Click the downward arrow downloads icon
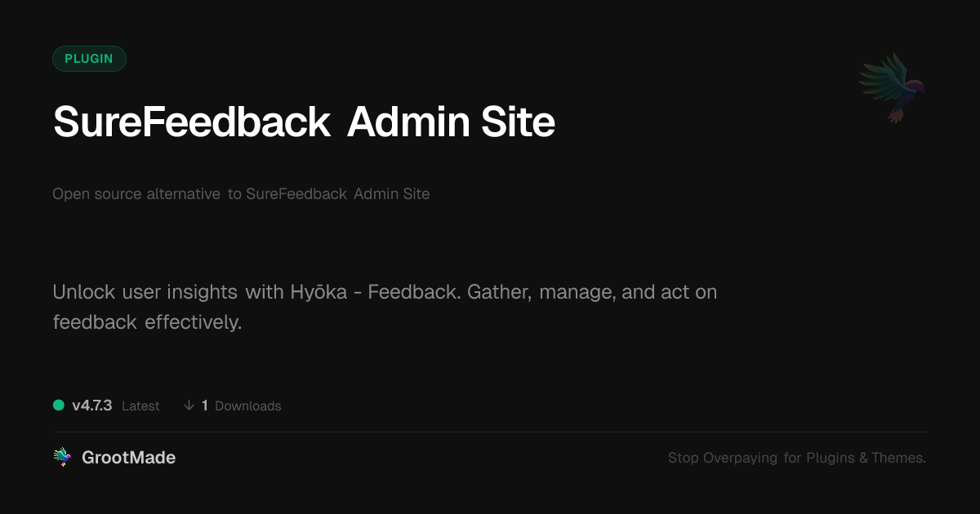Image resolution: width=980 pixels, height=514 pixels. 189,405
